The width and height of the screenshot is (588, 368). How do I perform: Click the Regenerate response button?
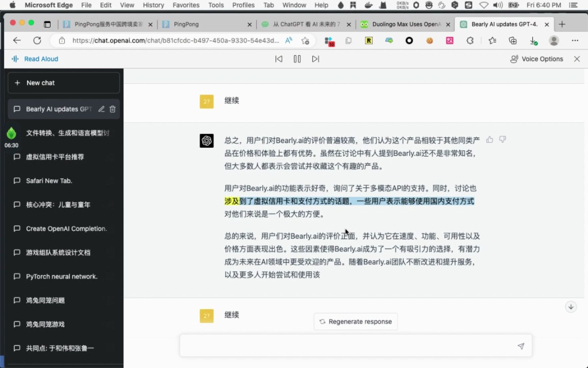(355, 321)
